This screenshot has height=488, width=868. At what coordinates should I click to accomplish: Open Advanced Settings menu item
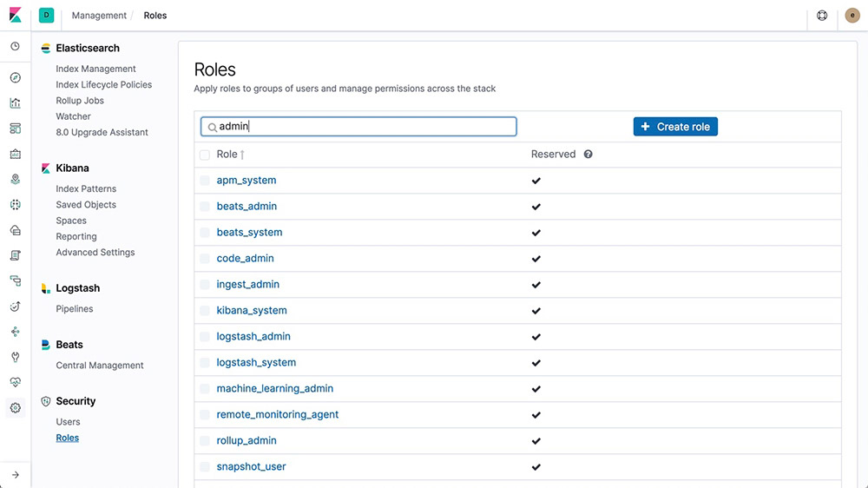[95, 253]
